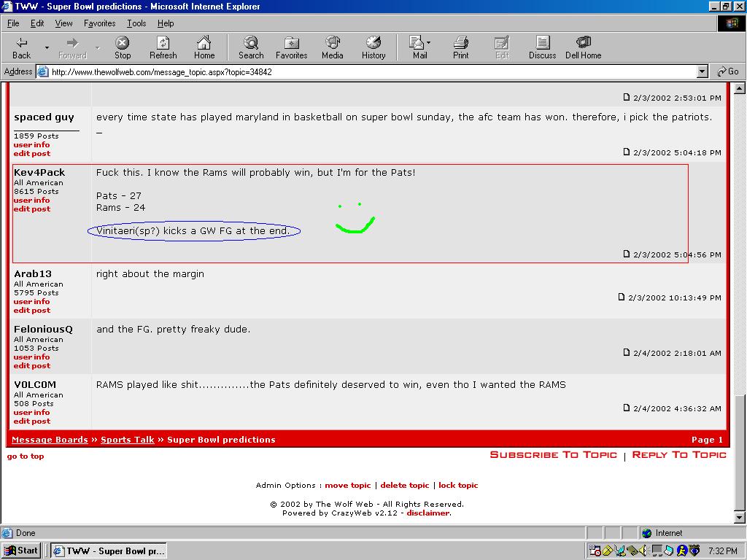
Task: Click the Reply To Topic link
Action: point(679,455)
